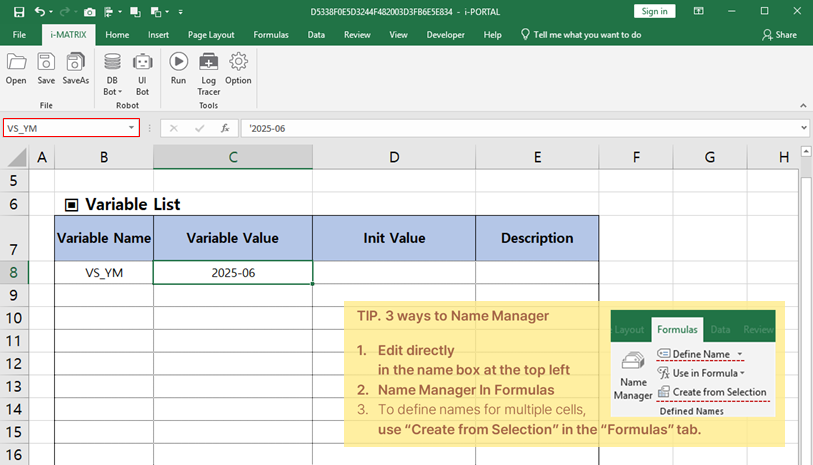This screenshot has width=813, height=465.
Task: Switch to the Formulas tab
Action: click(270, 34)
